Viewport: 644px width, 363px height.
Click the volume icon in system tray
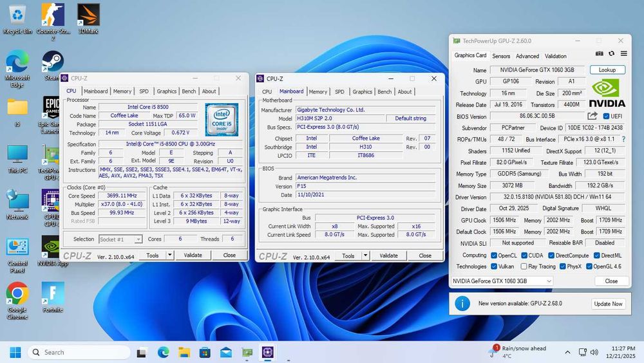tap(594, 352)
